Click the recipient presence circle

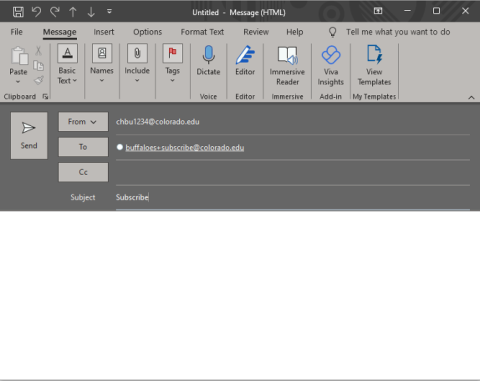coord(120,147)
